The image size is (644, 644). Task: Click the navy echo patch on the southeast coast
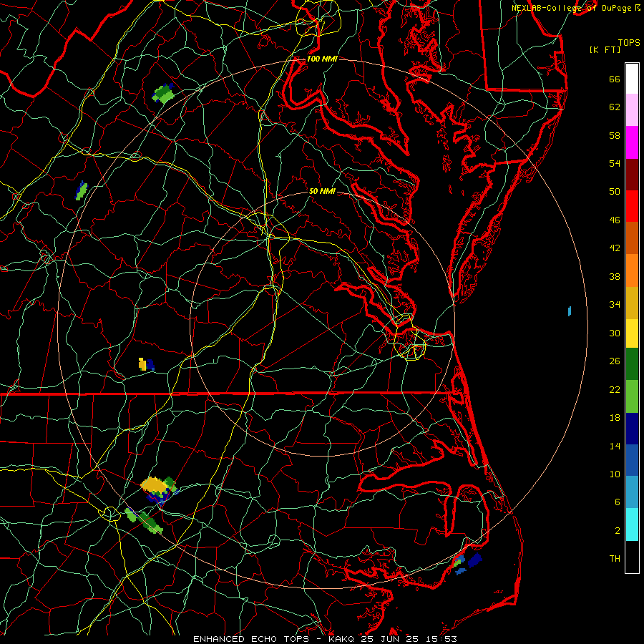(475, 560)
